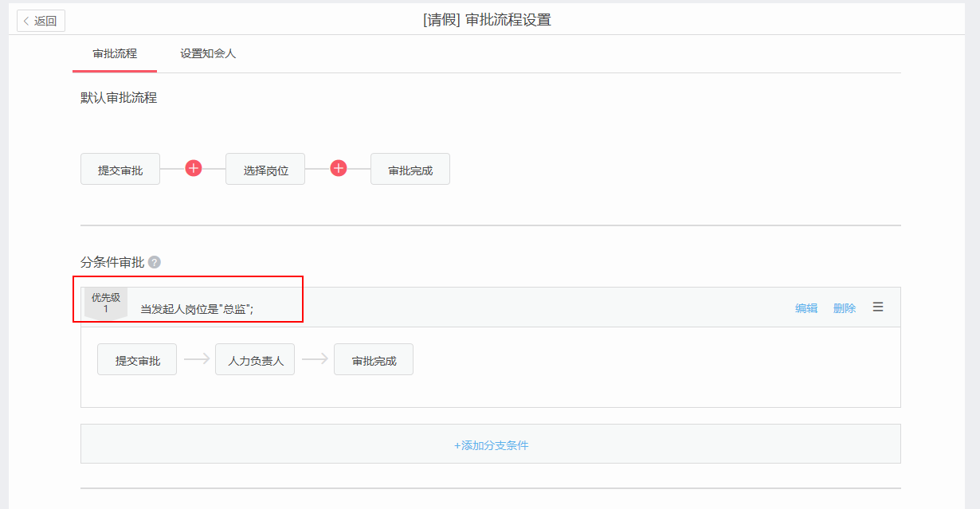Show help for 分条件审批
Image resolution: width=980 pixels, height=509 pixels.
[155, 262]
